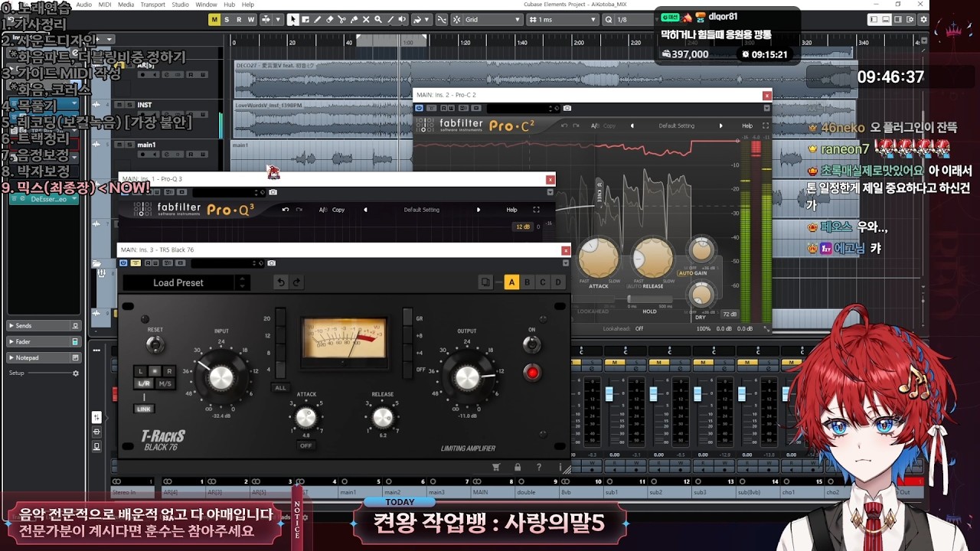Click Help in Pro-Q 3 header
The image size is (980, 551).
[511, 210]
